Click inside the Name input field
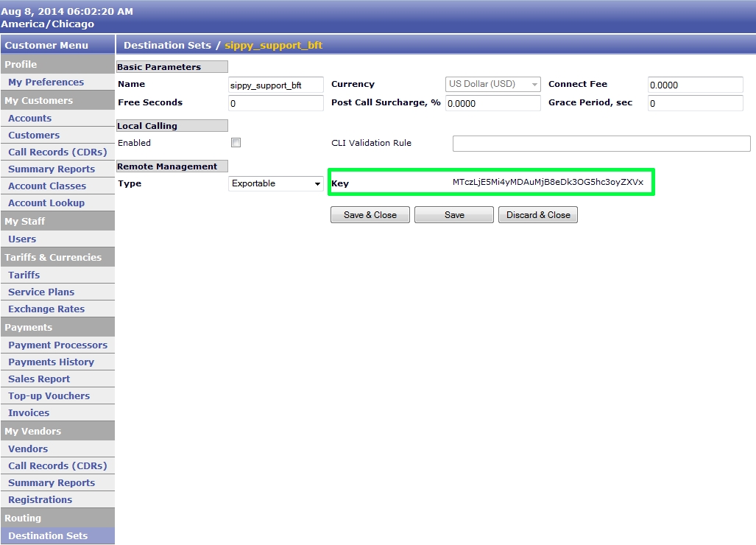The width and height of the screenshot is (756, 545). (275, 84)
